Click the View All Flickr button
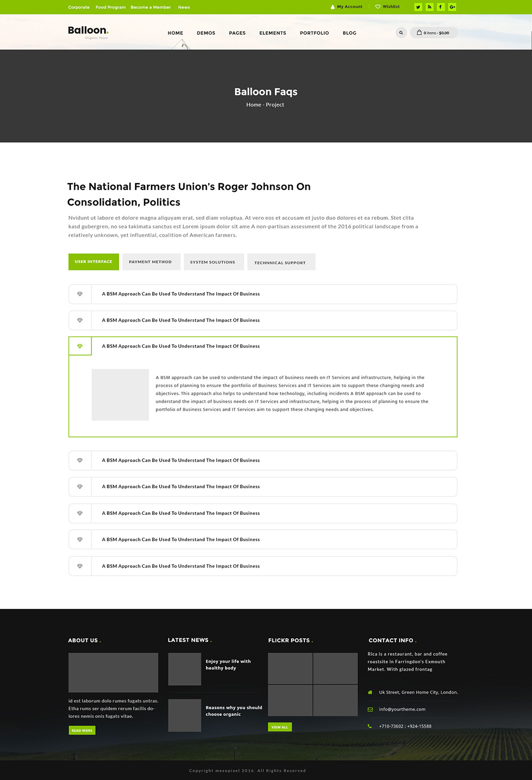Screen dimensions: 532x780 (x=280, y=727)
